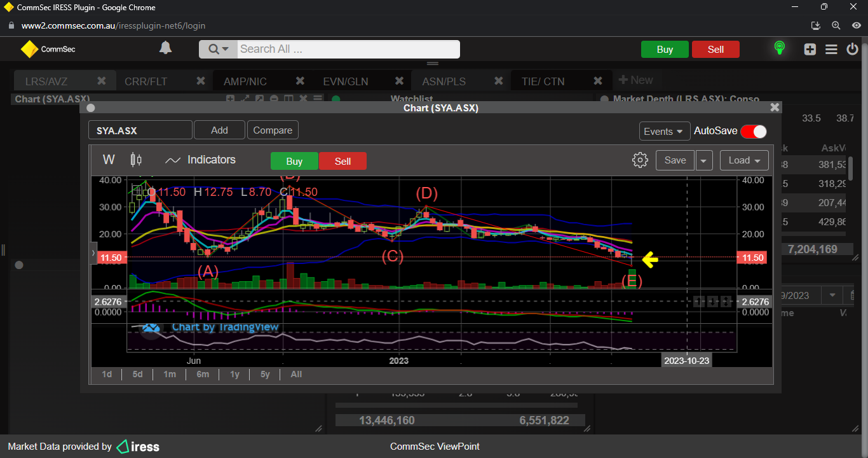Screen dimensions: 868x458
Task: Close the LRS/AVZ tab with its X
Action: 102,81
